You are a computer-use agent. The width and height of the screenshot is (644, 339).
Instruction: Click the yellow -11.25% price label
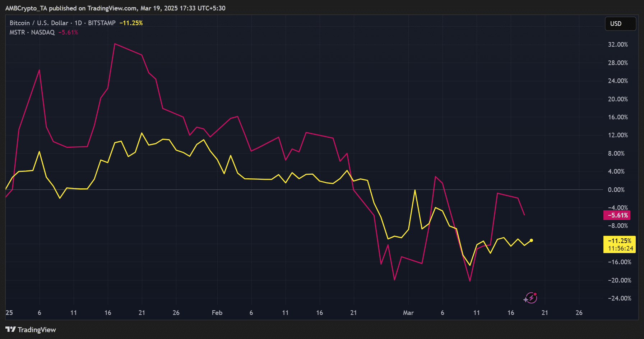pyautogui.click(x=620, y=241)
